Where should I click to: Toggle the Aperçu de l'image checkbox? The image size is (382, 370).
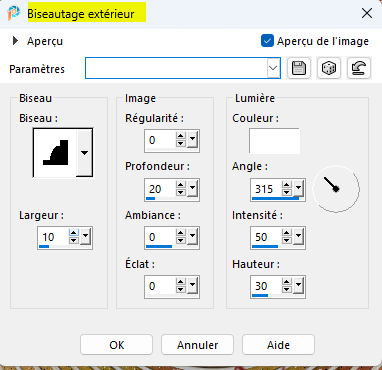click(x=267, y=41)
